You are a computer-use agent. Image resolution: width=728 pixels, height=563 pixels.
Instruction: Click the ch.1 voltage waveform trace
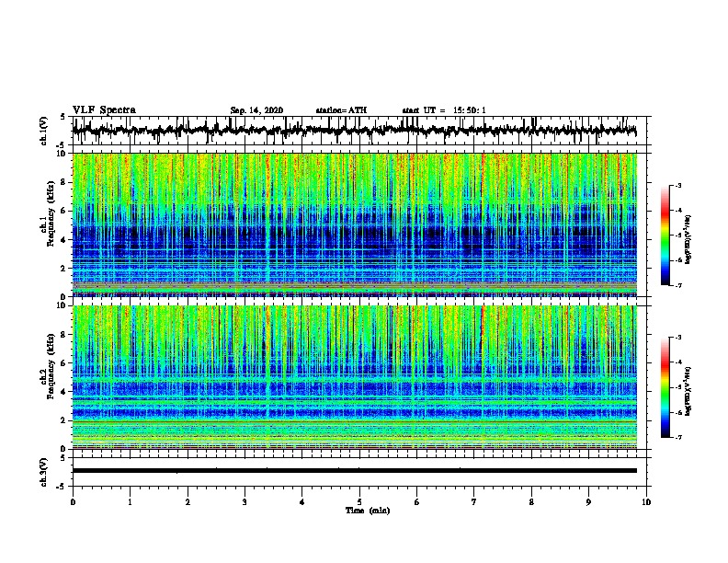[354, 131]
